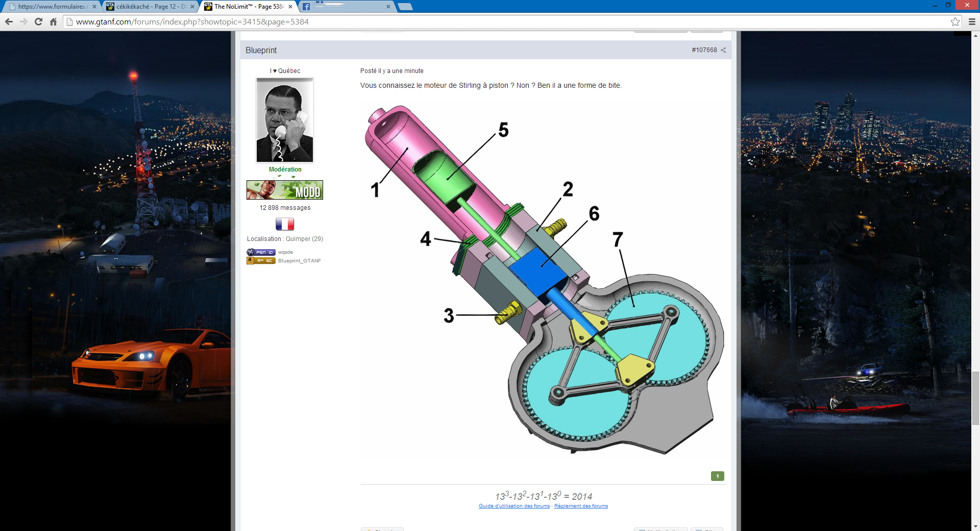Click the browser back arrow
Viewport: 980px width, 531px height.
(9, 21)
